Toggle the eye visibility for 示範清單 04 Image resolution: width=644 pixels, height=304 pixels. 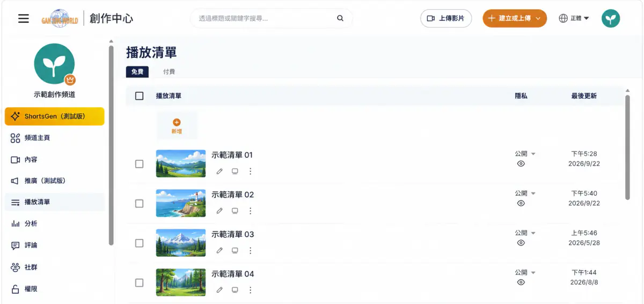coord(521,283)
